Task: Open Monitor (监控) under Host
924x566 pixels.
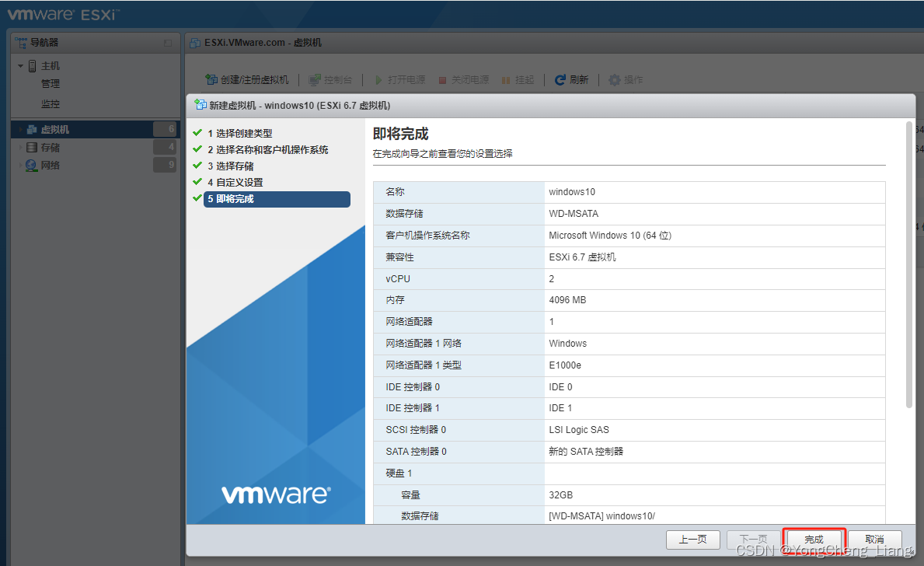Action: point(50,103)
